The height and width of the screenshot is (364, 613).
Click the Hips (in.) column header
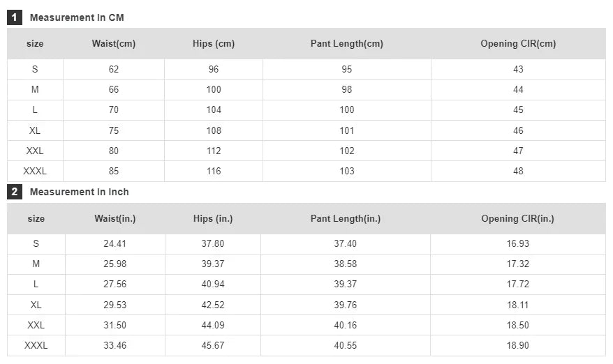pyautogui.click(x=213, y=219)
